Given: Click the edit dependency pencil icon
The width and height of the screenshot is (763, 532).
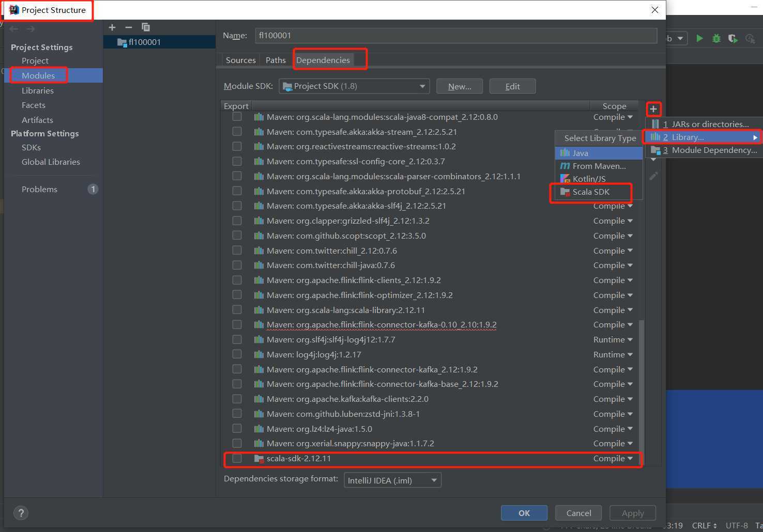Looking at the screenshot, I should click(x=653, y=176).
